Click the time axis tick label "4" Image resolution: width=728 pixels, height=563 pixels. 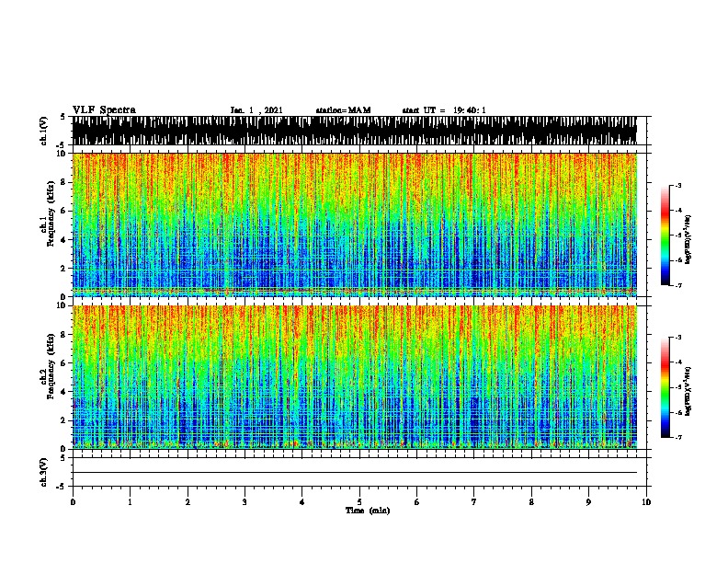point(302,502)
